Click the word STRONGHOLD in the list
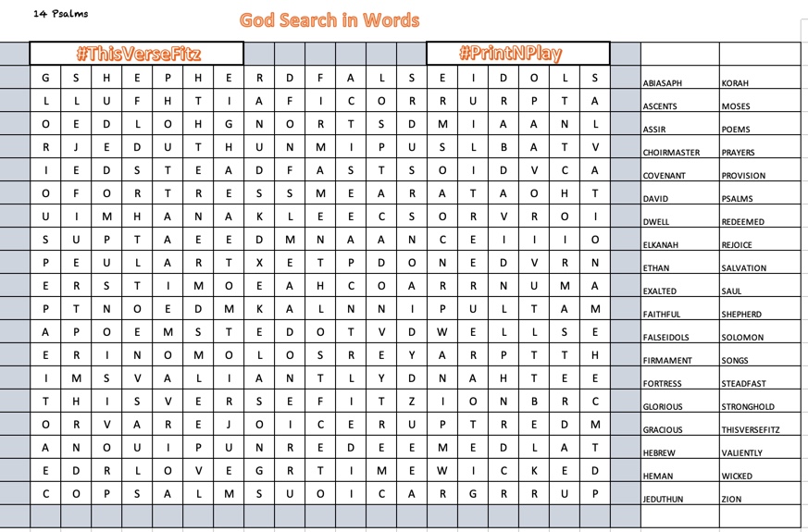808x532 pixels. tap(747, 407)
